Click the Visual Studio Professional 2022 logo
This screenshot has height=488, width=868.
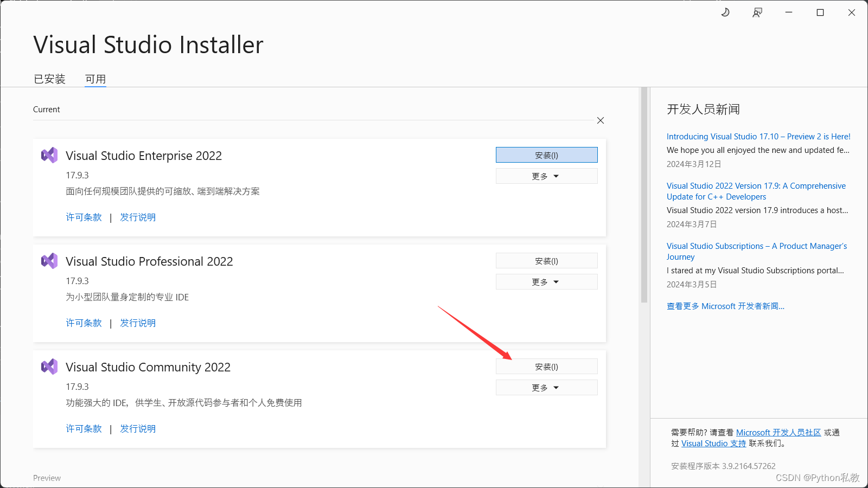click(x=49, y=261)
